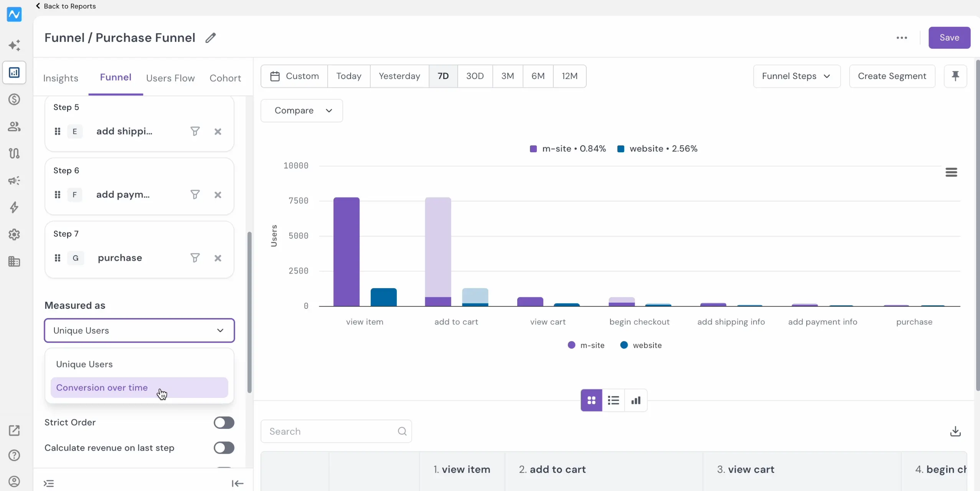980x491 pixels.
Task: Switch to bar chart view toggle
Action: pyautogui.click(x=636, y=400)
